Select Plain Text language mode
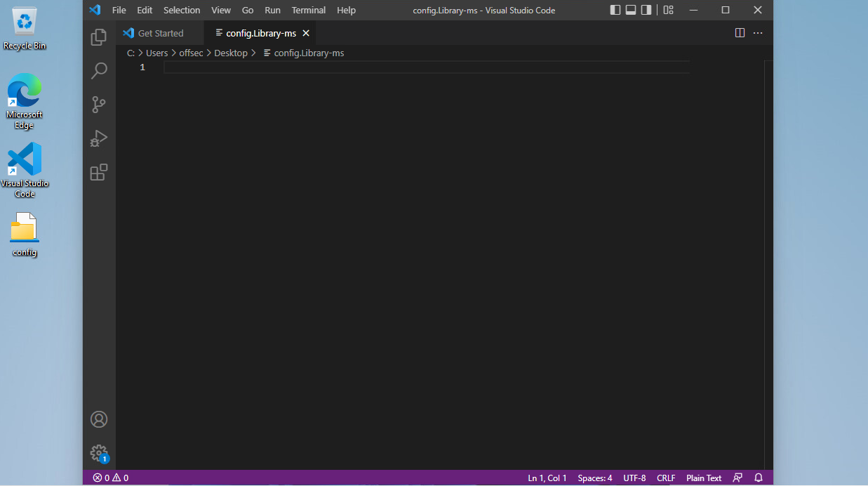Image resolution: width=868 pixels, height=486 pixels. pyautogui.click(x=704, y=478)
